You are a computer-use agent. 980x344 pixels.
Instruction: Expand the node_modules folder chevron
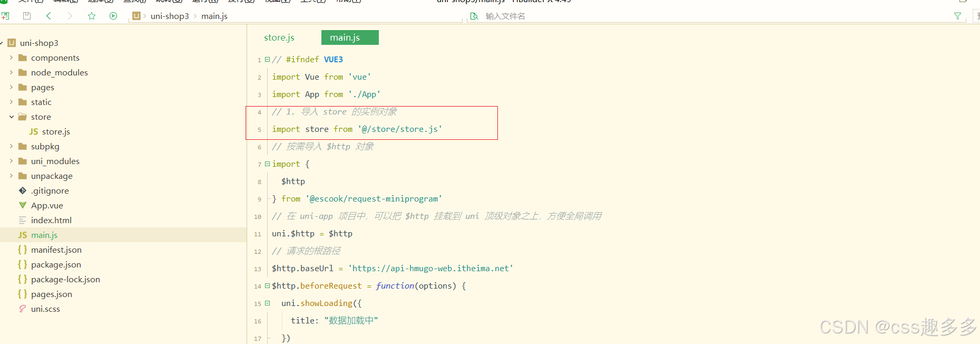[12, 72]
